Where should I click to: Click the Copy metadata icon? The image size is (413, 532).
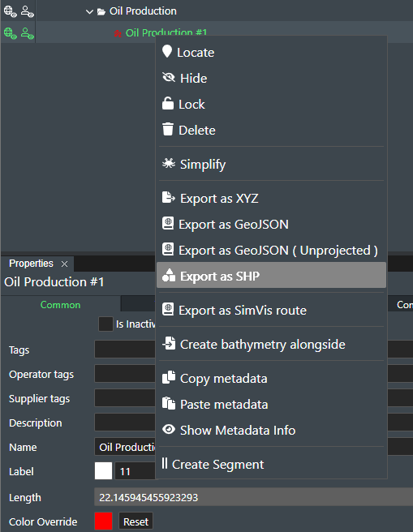click(169, 377)
